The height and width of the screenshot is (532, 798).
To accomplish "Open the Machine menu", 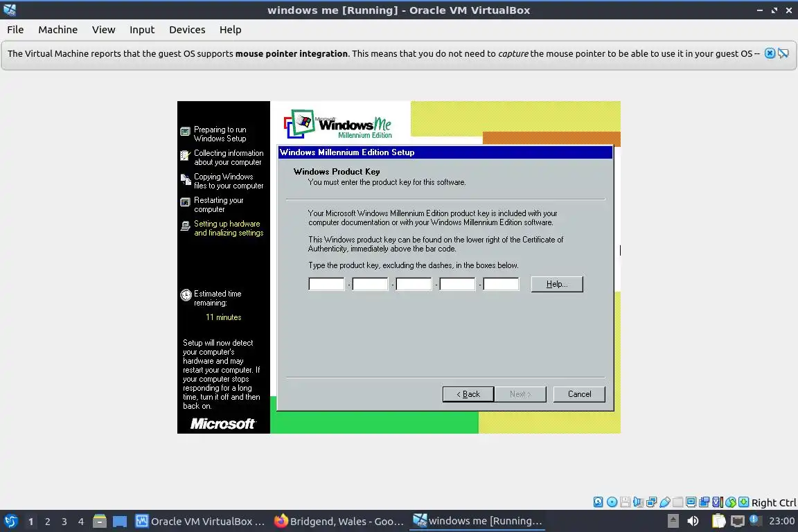I will [x=58, y=30].
